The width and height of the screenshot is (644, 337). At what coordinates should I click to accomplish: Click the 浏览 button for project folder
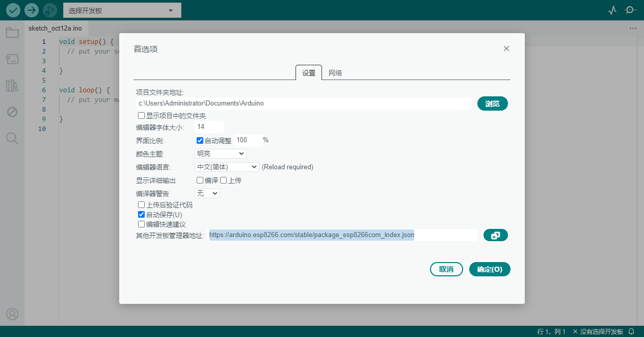click(x=492, y=103)
